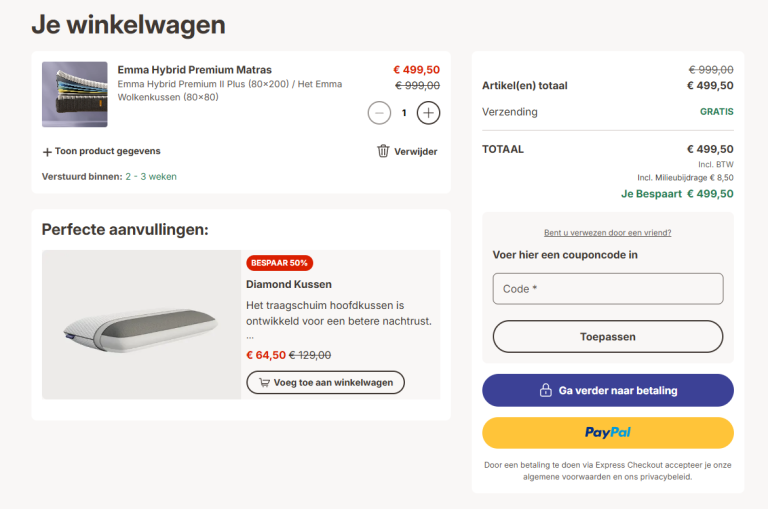Click Ga verder naar betaling button

click(607, 390)
